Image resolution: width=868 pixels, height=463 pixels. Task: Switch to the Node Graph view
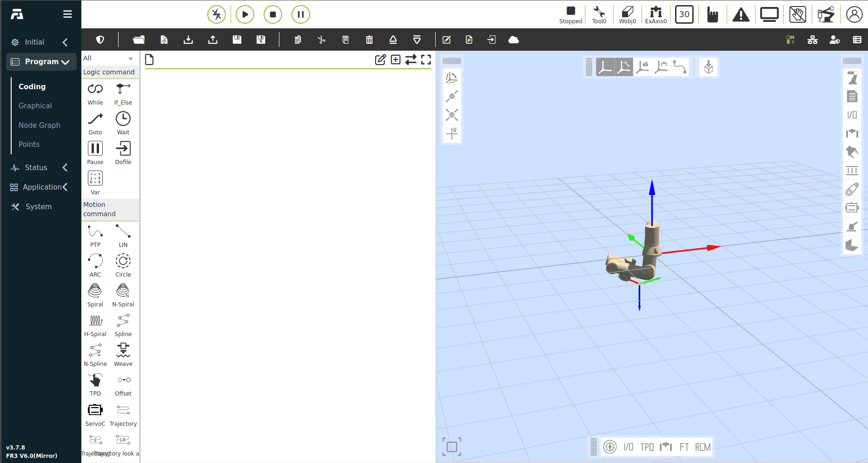click(x=40, y=125)
